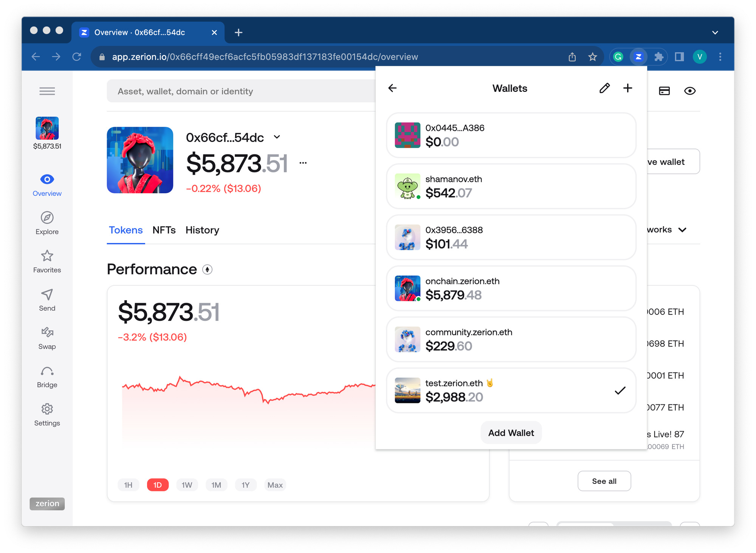Open the more options ellipsis near balance

tap(303, 163)
